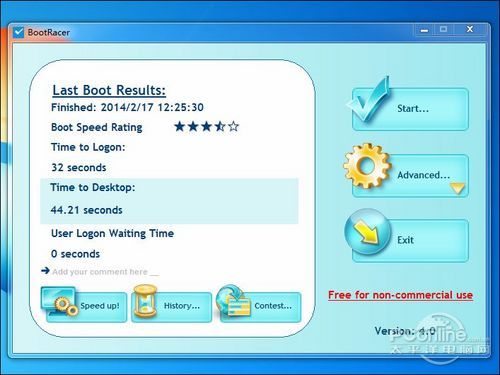This screenshot has width=500, height=375.
Task: Click the yellow arrow Exit icon
Action: [x=367, y=232]
